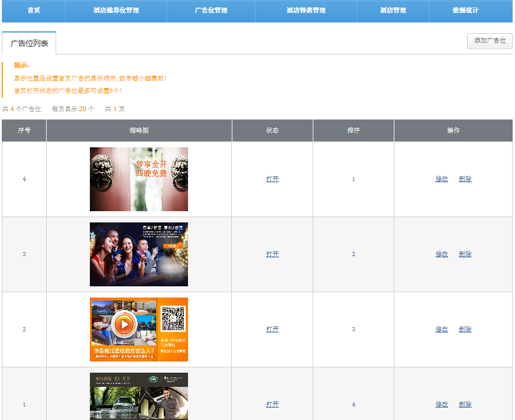Remove ad number 2 with 删除
Screen dimensions: 515x420
(x=465, y=329)
